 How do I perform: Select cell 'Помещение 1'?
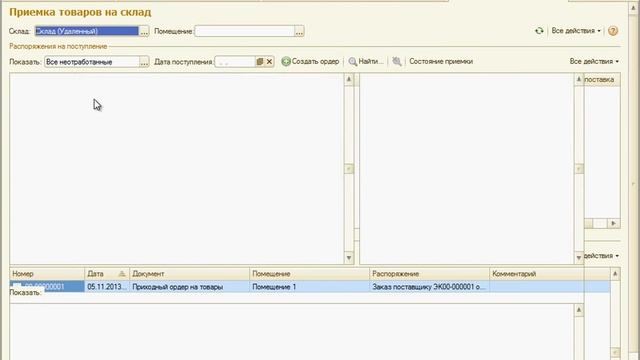tap(309, 287)
